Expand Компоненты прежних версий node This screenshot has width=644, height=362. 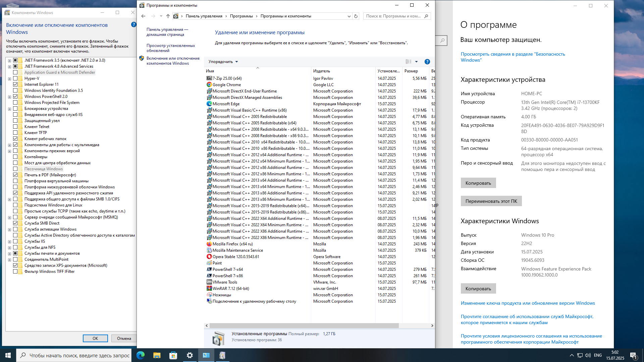coord(9,151)
